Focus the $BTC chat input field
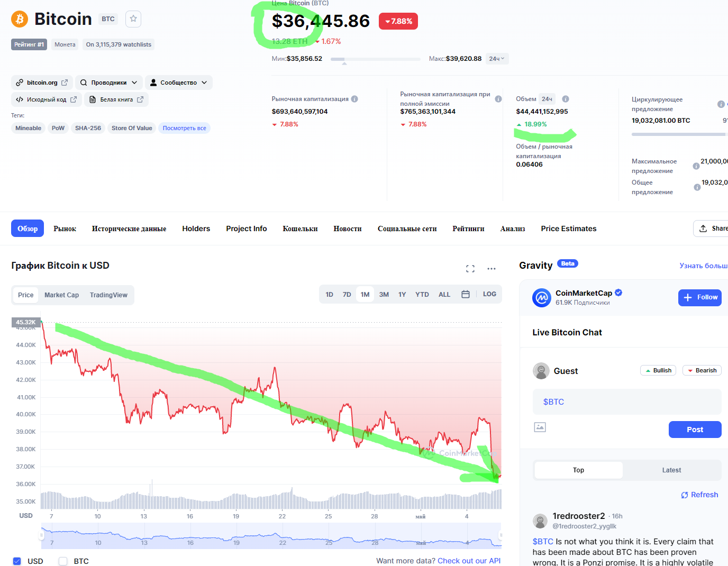 coord(627,402)
